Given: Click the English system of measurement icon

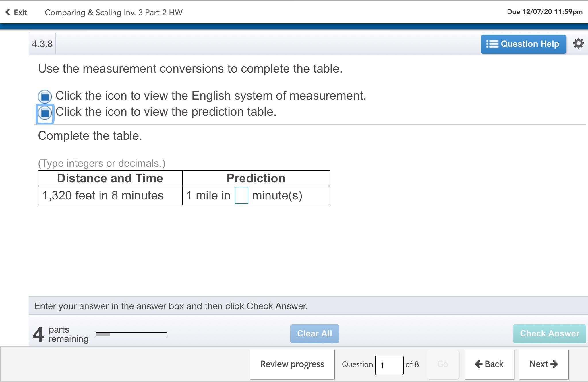Looking at the screenshot, I should tap(45, 96).
